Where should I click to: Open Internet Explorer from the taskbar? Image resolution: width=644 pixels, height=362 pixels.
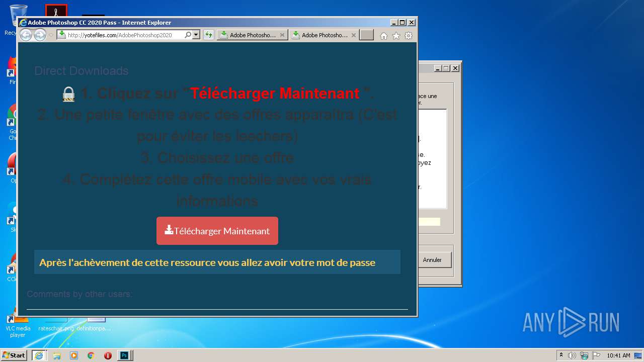tap(39, 355)
